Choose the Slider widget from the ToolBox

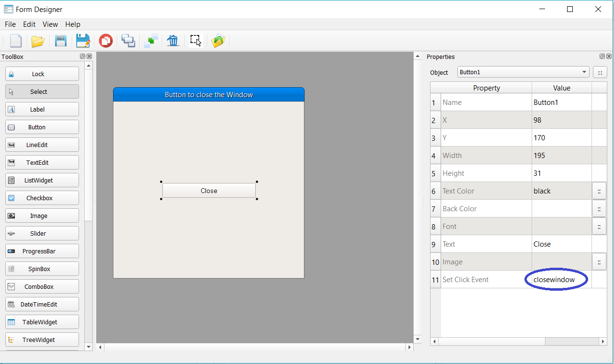tap(42, 233)
